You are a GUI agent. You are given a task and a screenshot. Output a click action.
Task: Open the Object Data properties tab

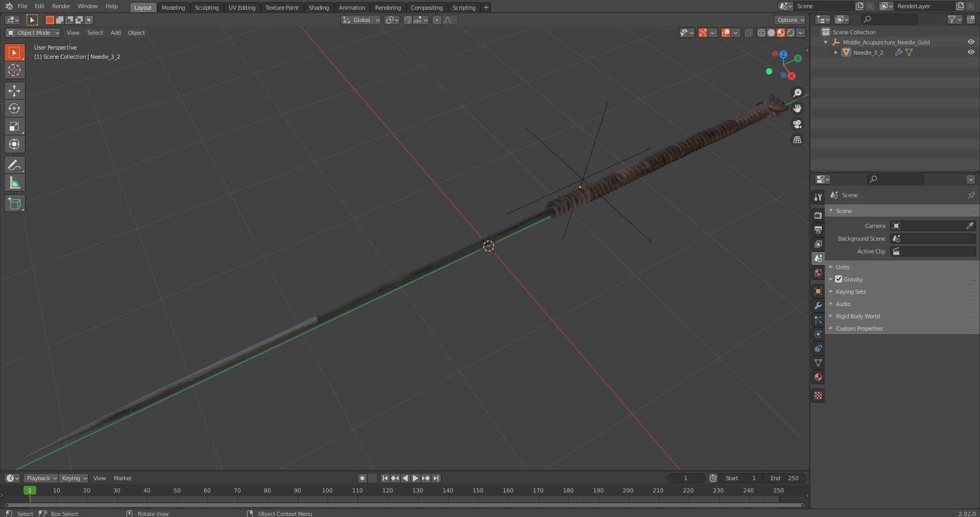818,363
